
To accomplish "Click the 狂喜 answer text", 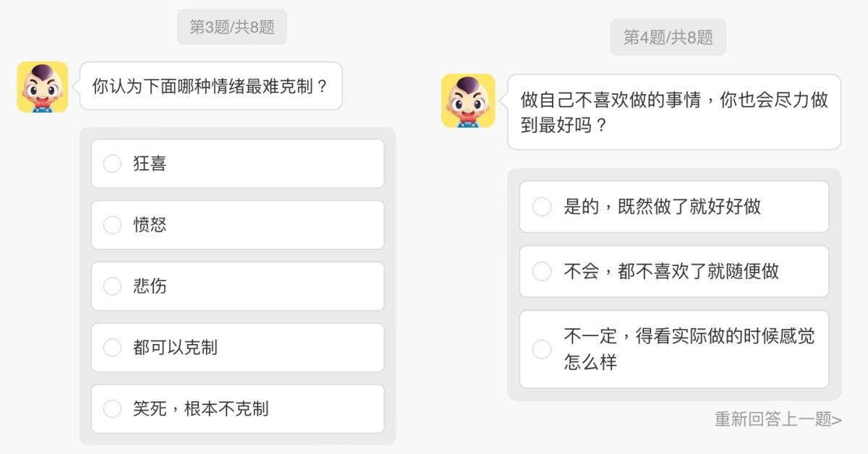I will tap(150, 164).
